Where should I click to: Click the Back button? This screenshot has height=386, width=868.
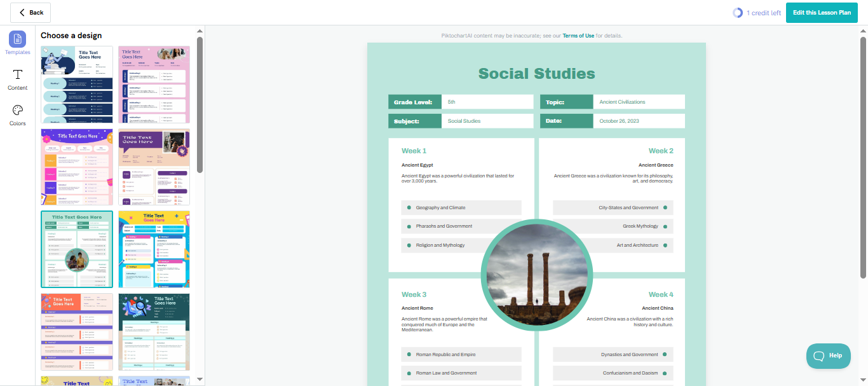(x=30, y=12)
